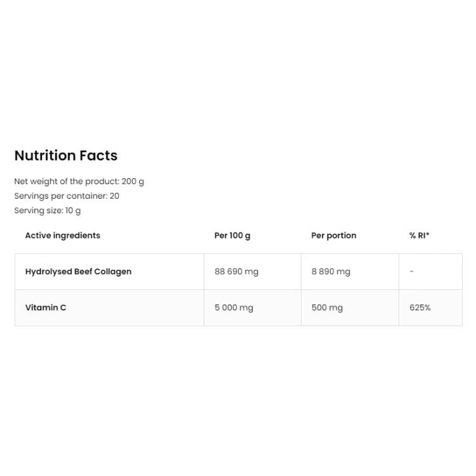Click the 88 690 mg cell
This screenshot has height=476, width=476.
click(237, 272)
